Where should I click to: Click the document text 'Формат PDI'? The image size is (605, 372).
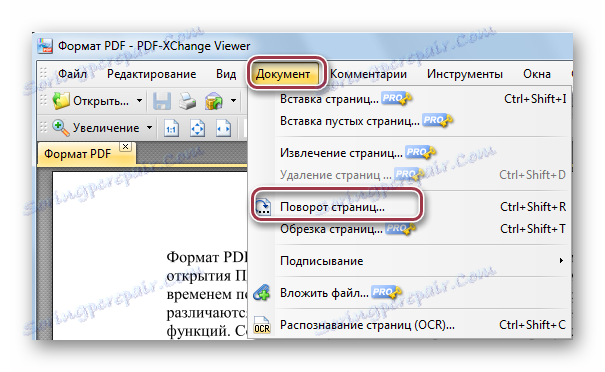pyautogui.click(x=207, y=257)
